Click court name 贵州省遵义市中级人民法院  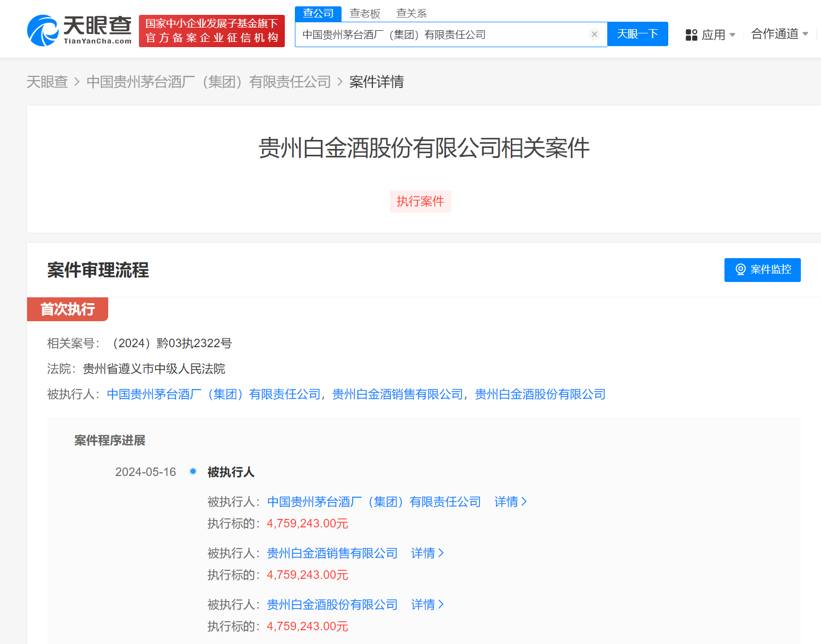[x=154, y=369]
